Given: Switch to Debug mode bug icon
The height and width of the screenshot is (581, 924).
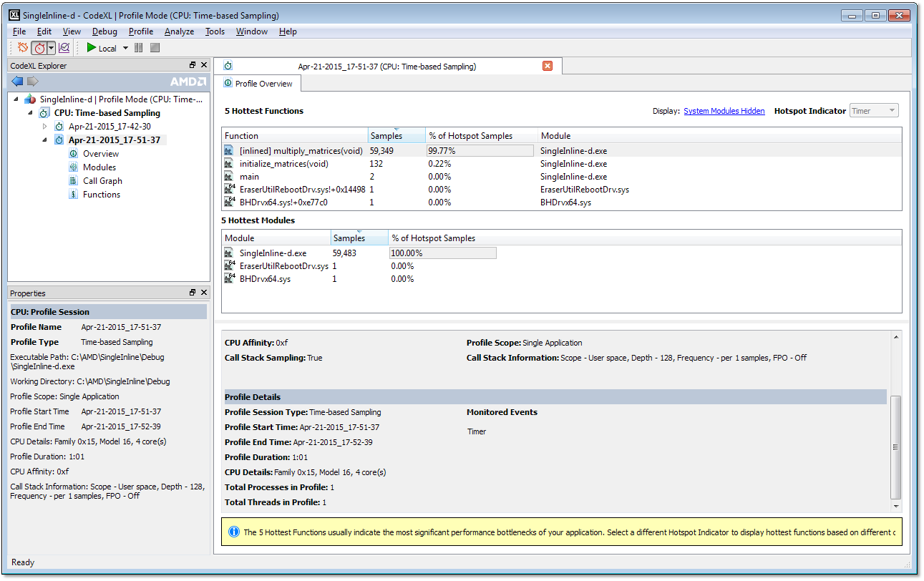Looking at the screenshot, I should pos(23,48).
